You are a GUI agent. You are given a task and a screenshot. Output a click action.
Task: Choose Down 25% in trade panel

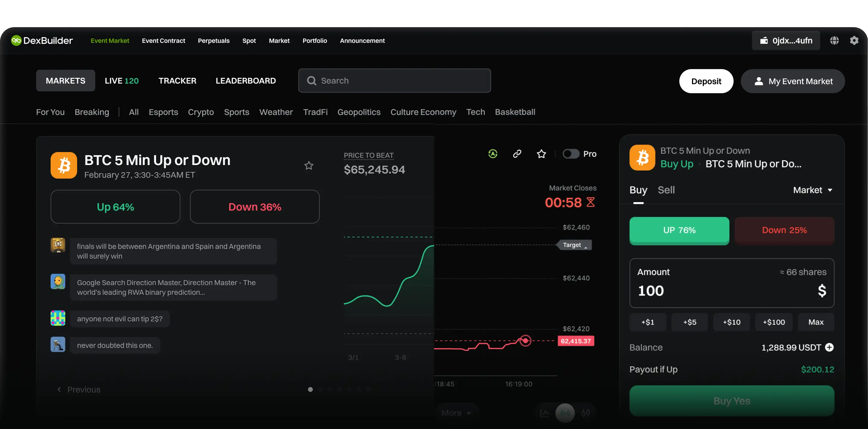click(x=785, y=231)
